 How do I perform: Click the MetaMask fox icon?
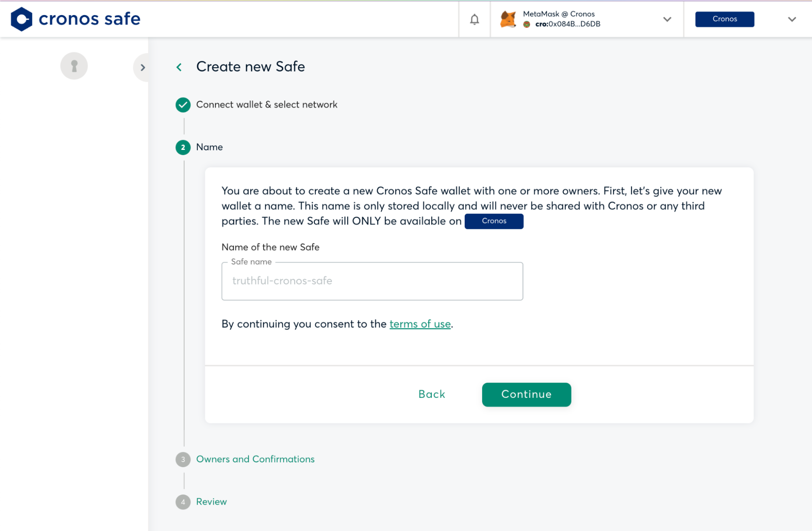click(508, 19)
